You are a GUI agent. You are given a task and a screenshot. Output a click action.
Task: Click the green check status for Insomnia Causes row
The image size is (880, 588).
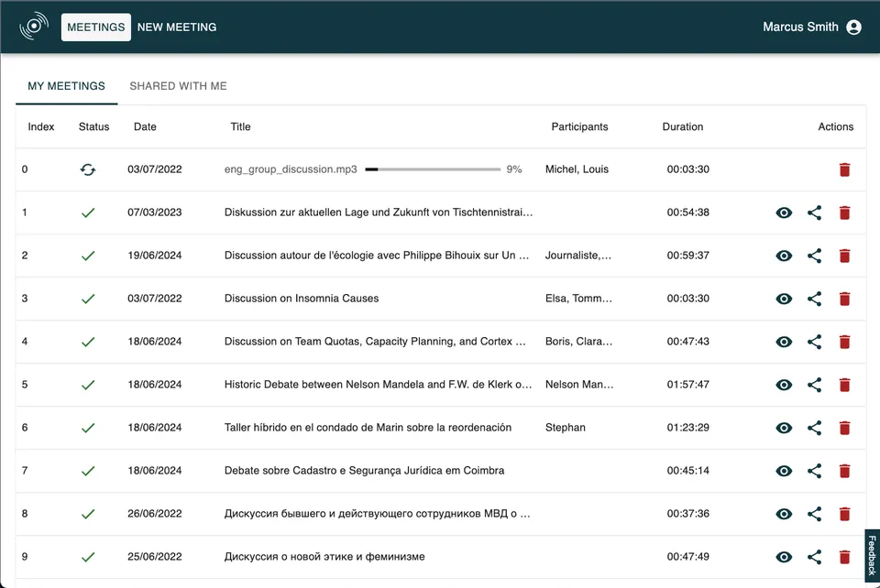pos(88,299)
